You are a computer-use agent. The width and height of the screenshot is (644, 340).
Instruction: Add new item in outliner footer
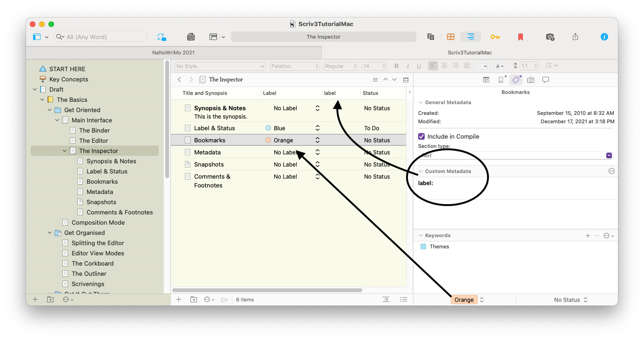click(x=178, y=300)
